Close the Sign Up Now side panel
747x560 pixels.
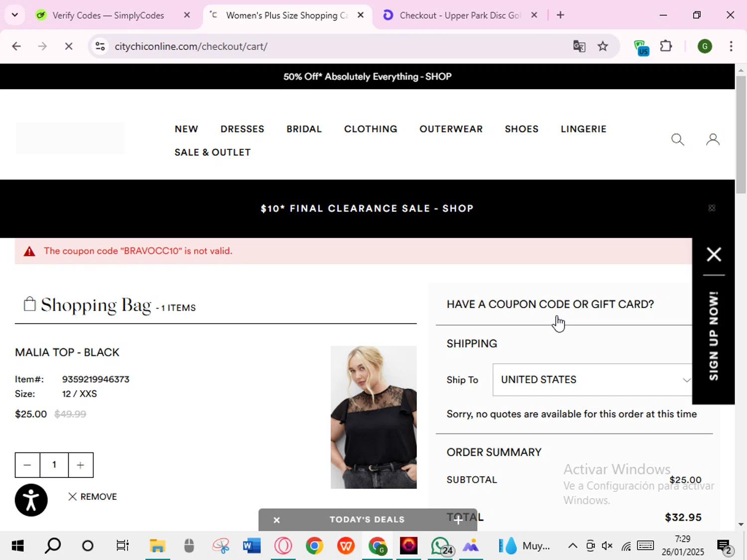point(714,254)
